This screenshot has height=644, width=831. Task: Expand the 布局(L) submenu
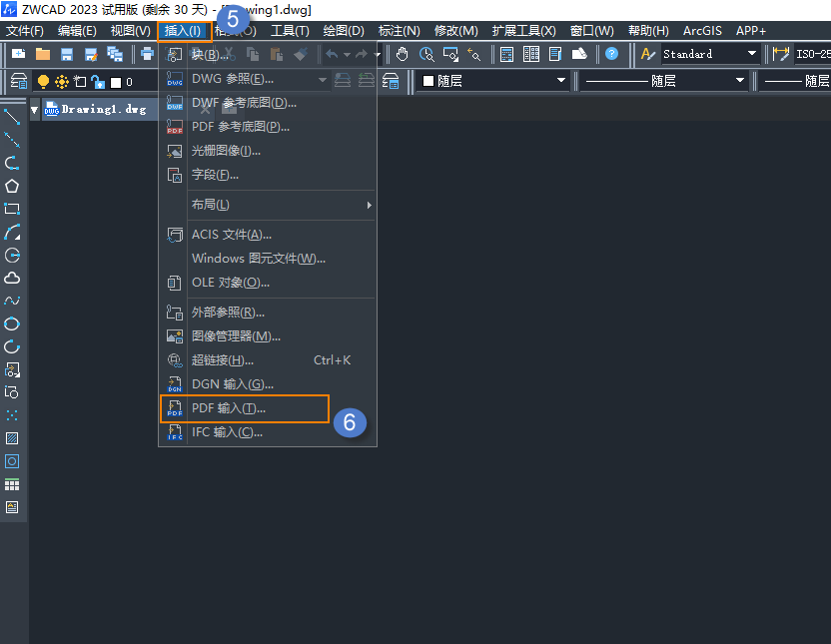click(x=282, y=205)
